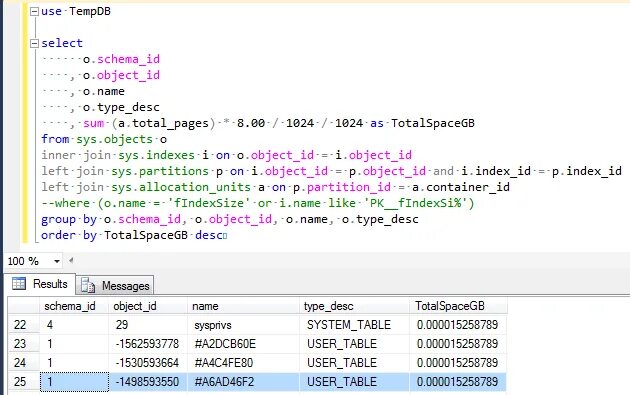The width and height of the screenshot is (630, 395).
Task: Switch to the Messages tab
Action: (x=115, y=285)
